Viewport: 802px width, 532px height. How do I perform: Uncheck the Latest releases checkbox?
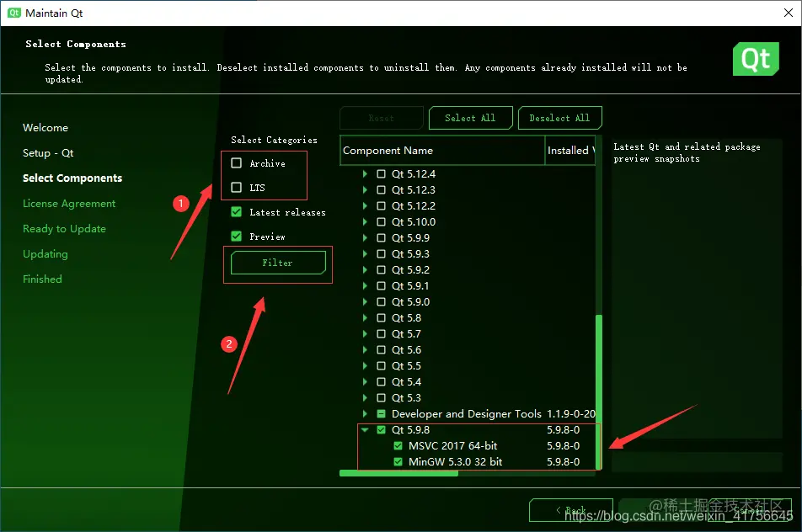point(236,211)
